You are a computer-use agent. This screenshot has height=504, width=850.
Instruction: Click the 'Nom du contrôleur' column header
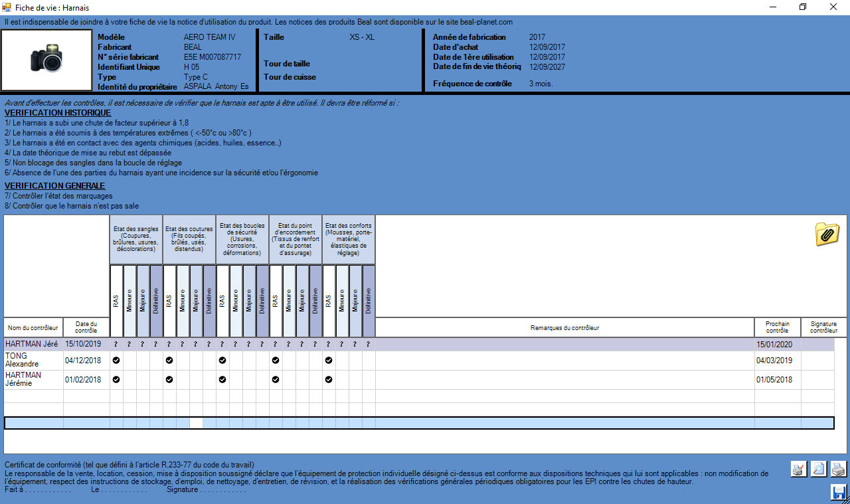[33, 328]
